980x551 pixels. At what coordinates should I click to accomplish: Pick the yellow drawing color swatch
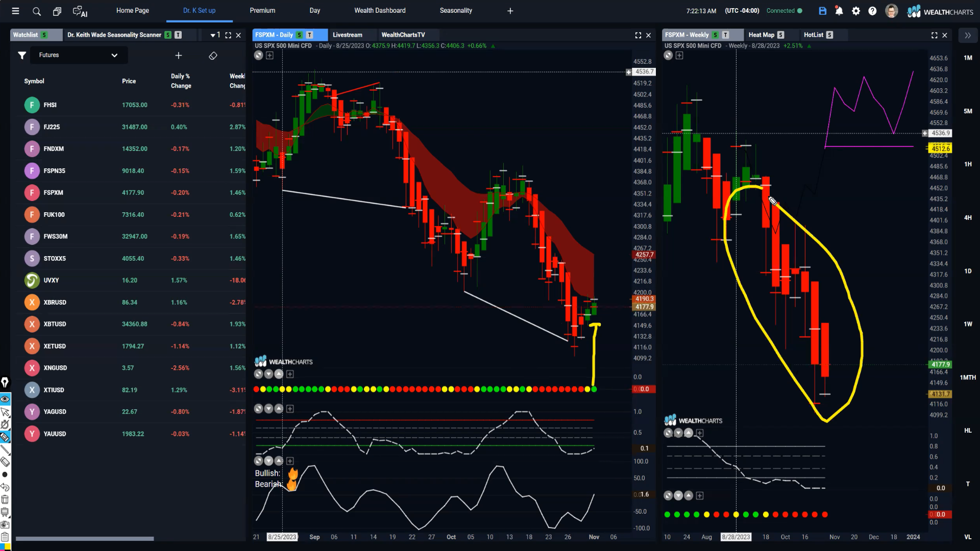[8, 547]
